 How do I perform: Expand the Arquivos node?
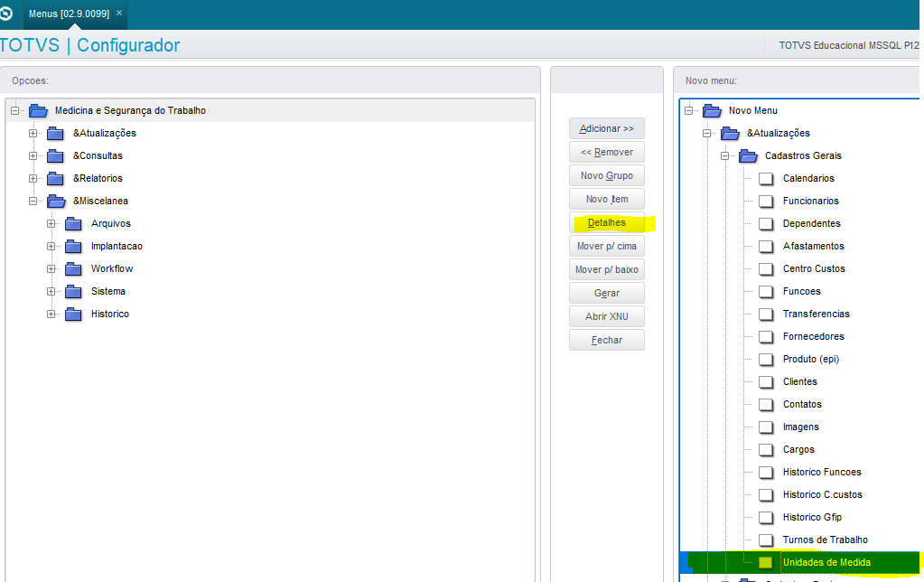[x=51, y=223]
